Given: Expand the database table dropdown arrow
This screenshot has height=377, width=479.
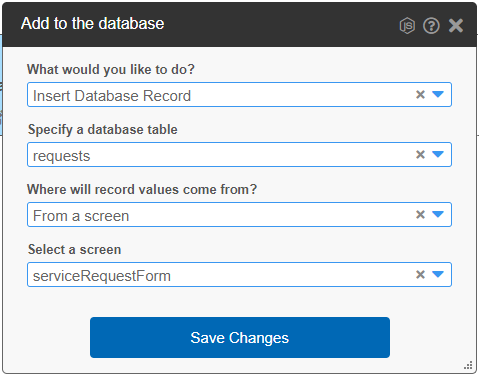Looking at the screenshot, I should click(438, 154).
